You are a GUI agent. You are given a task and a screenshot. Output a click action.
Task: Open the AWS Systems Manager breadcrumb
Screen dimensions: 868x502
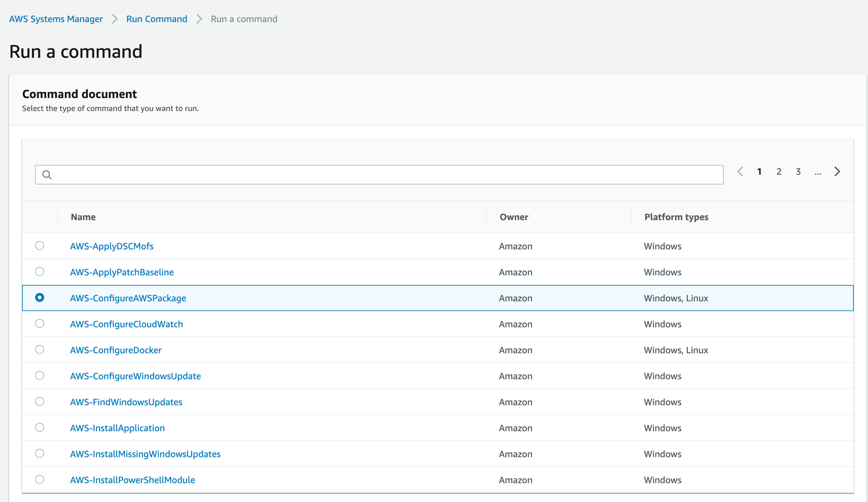click(56, 19)
